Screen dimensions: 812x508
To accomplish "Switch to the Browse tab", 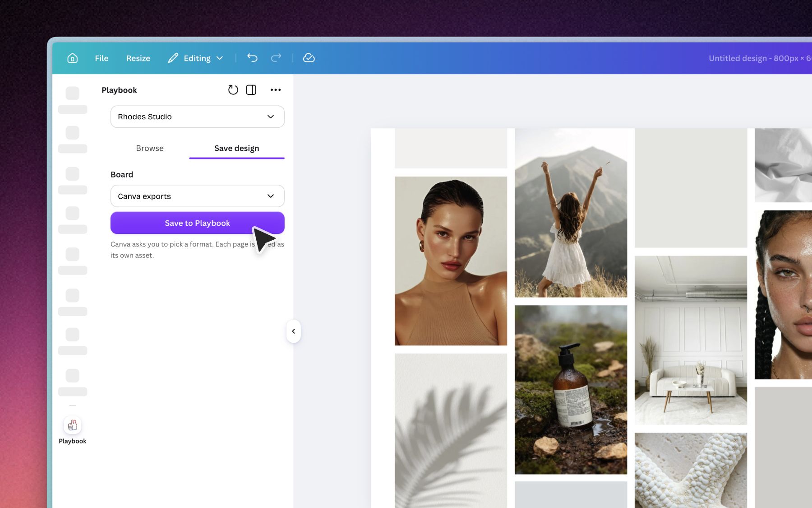I will (x=150, y=148).
